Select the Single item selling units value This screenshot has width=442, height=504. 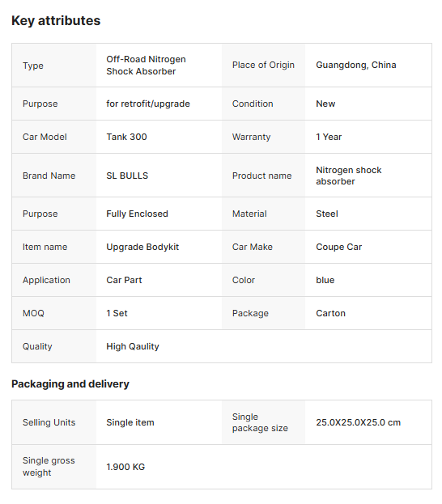[130, 422]
